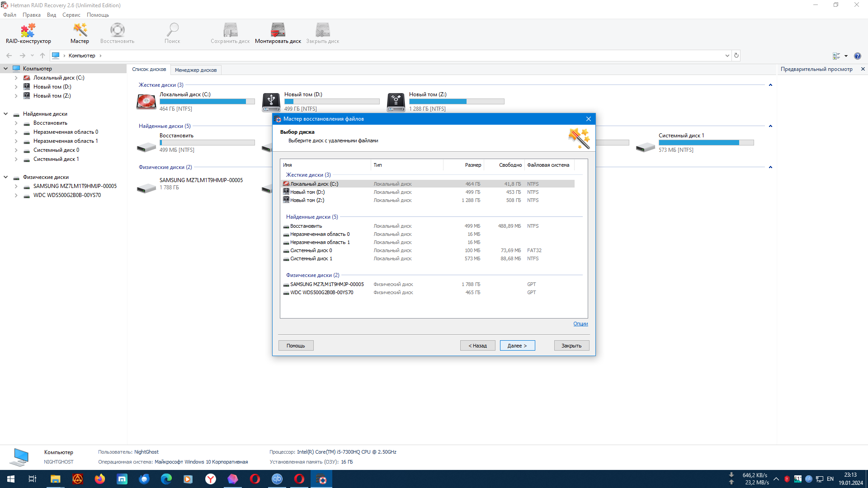Sort by the Размер column header
This screenshot has width=868, height=488.
click(x=463, y=165)
